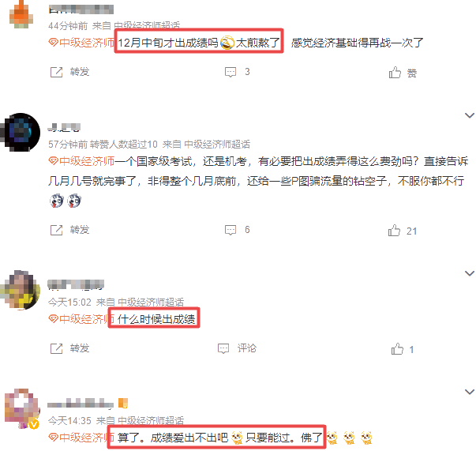Open 中级经济师 topic tag in first post

81,43
